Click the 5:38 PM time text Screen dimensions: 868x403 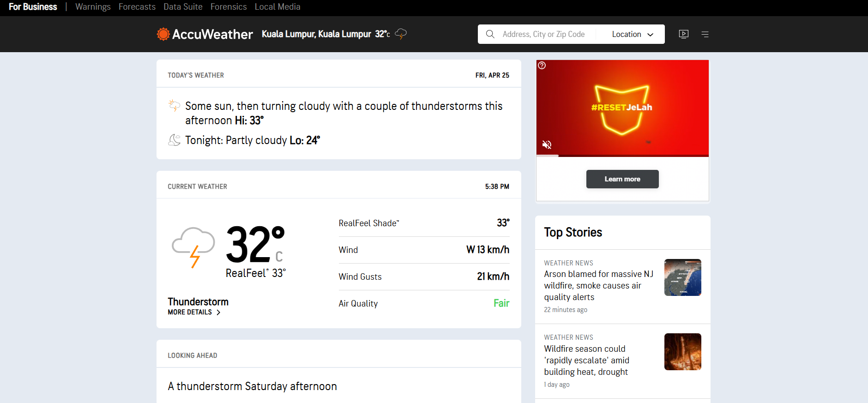497,186
